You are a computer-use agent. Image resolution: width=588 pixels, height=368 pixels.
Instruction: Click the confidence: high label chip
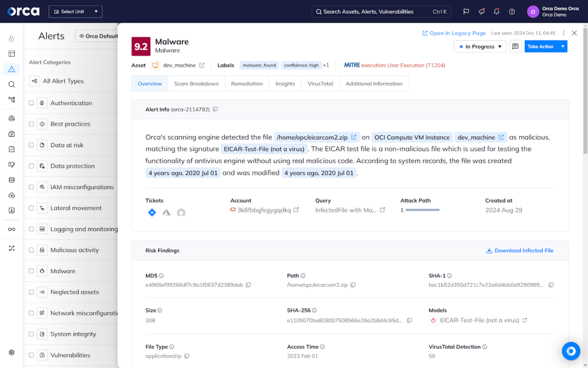(x=301, y=65)
